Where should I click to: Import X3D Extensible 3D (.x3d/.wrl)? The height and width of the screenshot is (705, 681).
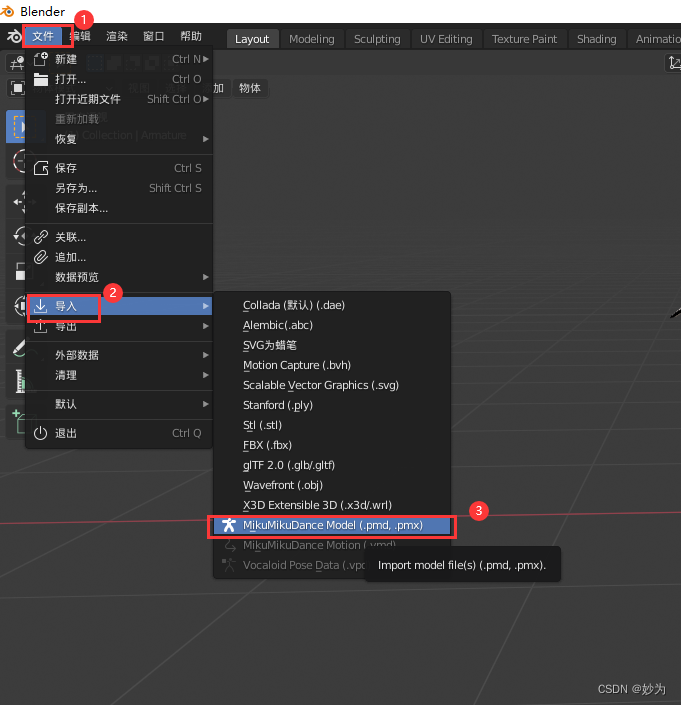pyautogui.click(x=332, y=505)
